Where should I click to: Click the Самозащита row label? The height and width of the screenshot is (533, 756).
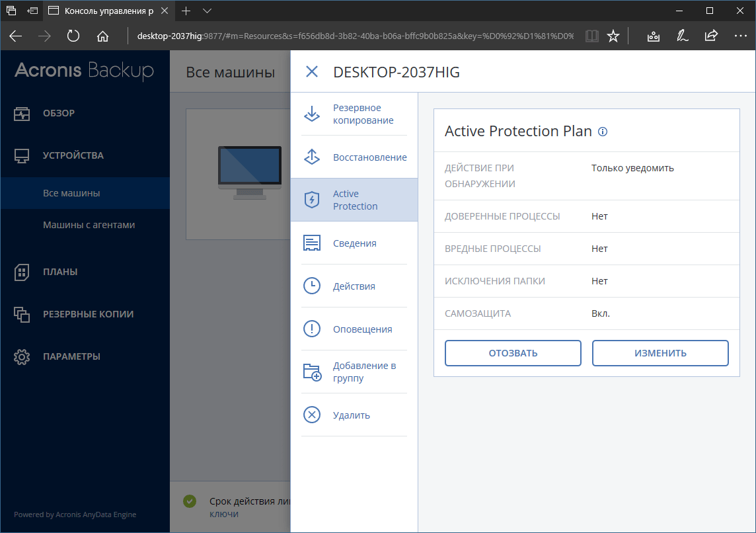[x=478, y=313]
